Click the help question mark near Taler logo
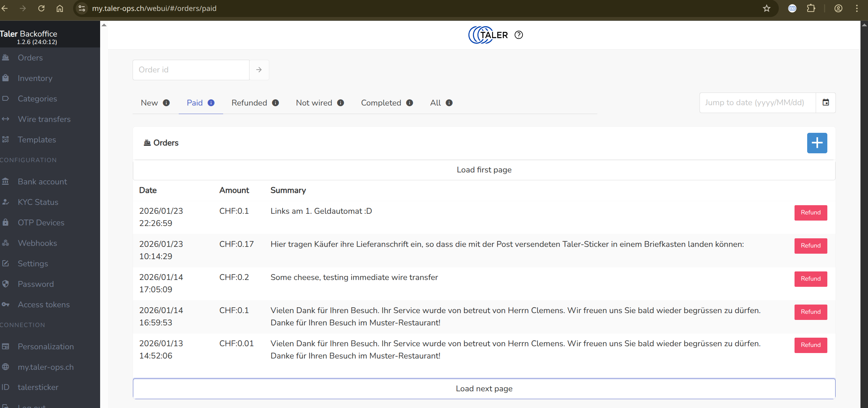The image size is (868, 408). tap(518, 35)
